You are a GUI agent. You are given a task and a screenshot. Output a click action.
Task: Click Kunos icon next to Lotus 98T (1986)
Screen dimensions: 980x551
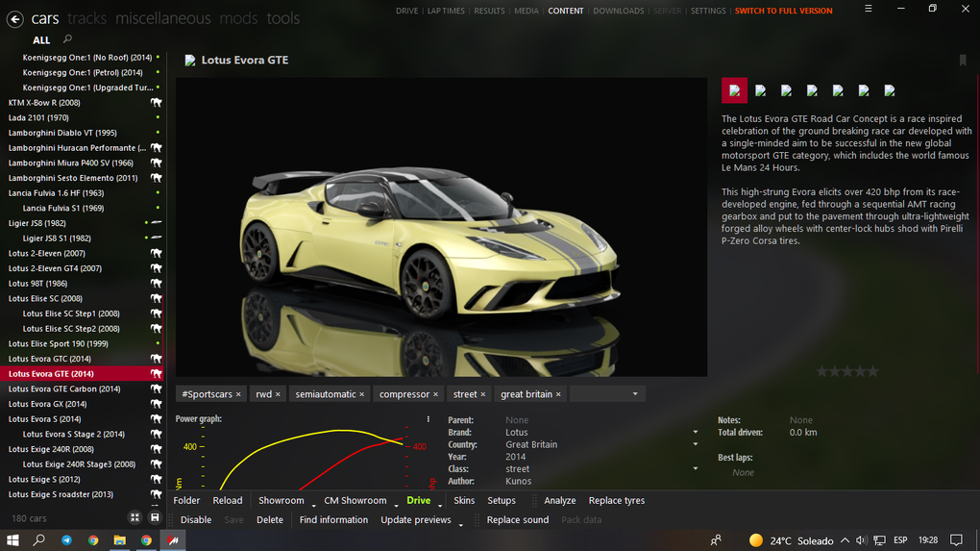coord(157,284)
